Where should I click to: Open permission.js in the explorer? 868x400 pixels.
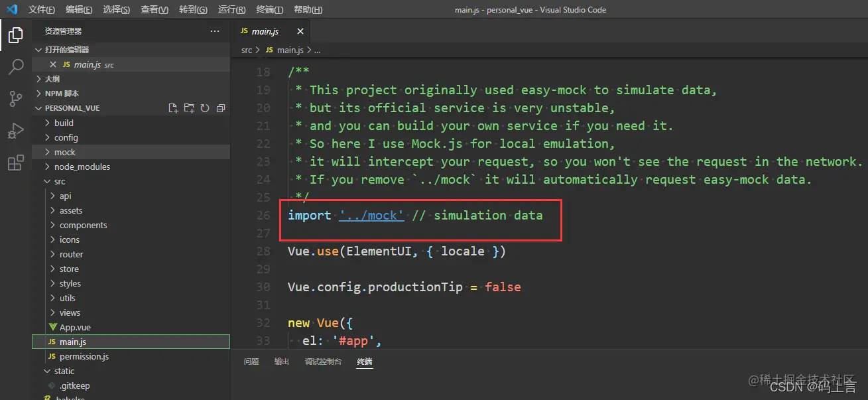coord(131,356)
